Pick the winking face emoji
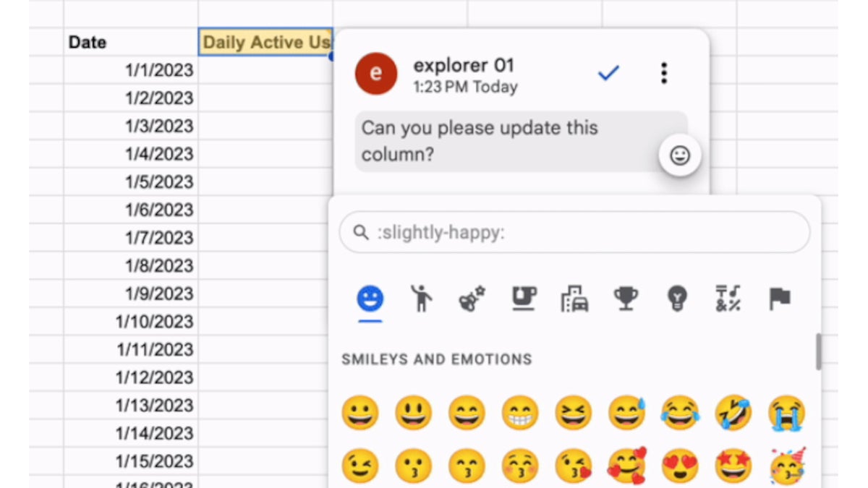This screenshot has width=868, height=488. 359,466
